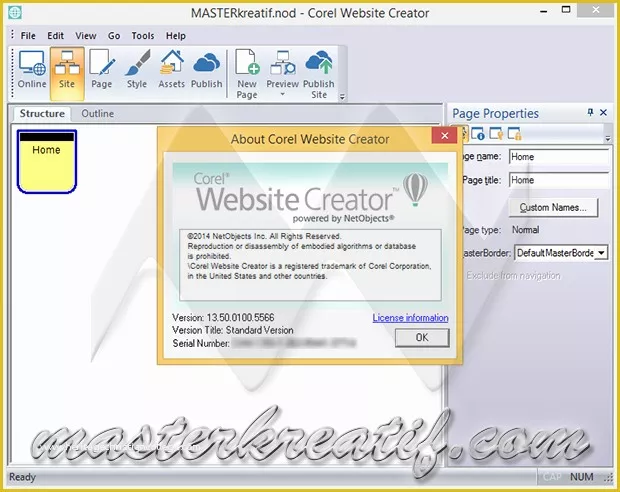Open page protection lock tab icon
The image size is (620, 492).
pyautogui.click(x=514, y=134)
